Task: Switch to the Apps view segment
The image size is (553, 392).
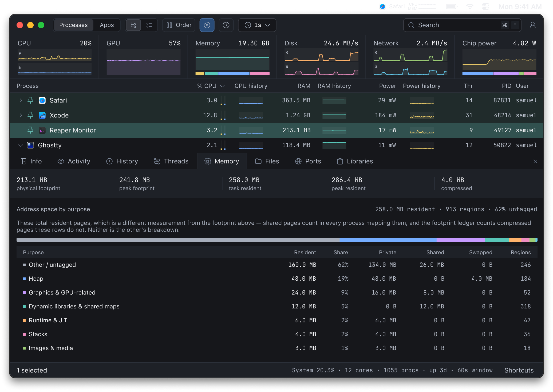Action: point(107,25)
